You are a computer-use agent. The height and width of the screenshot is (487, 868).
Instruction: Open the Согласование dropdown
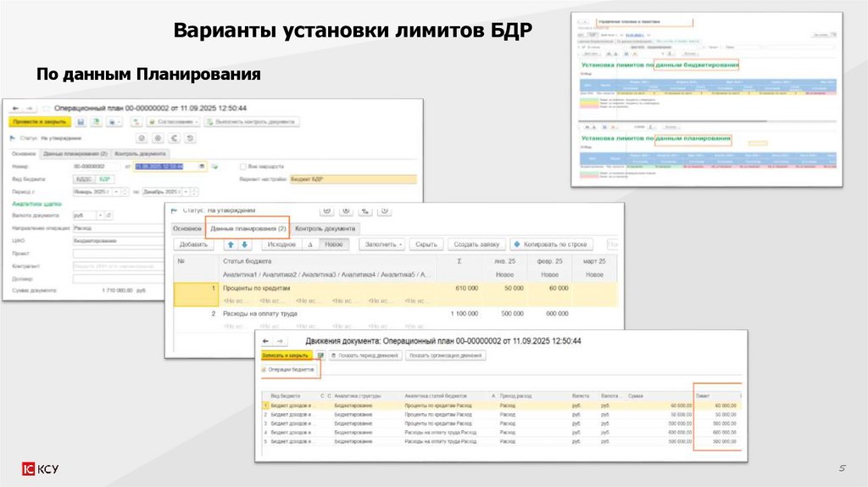point(173,121)
